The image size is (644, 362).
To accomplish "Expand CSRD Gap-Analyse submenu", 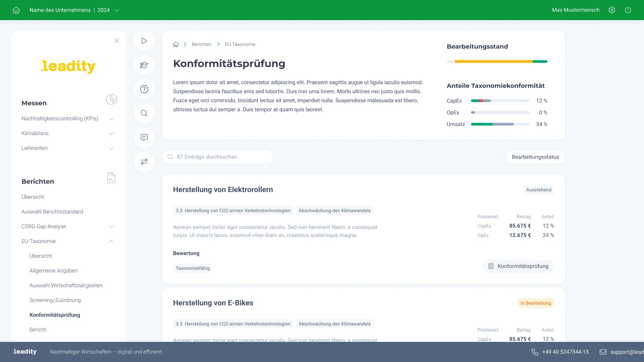I will point(111,227).
